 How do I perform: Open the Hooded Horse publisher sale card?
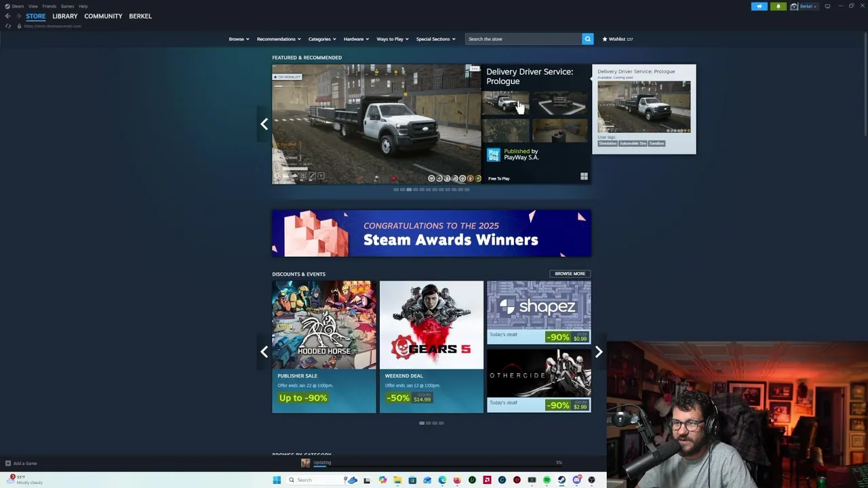point(323,347)
